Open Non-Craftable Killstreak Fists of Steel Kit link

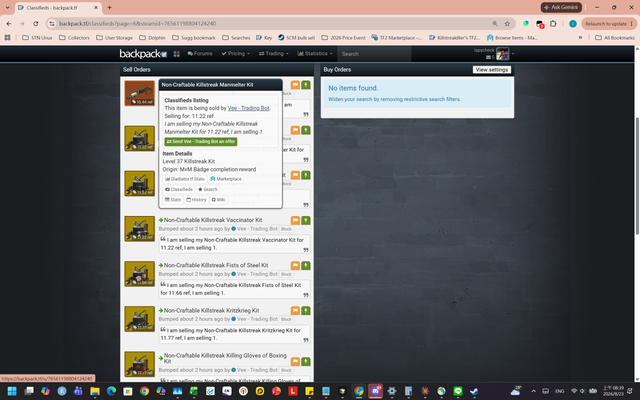click(216, 265)
